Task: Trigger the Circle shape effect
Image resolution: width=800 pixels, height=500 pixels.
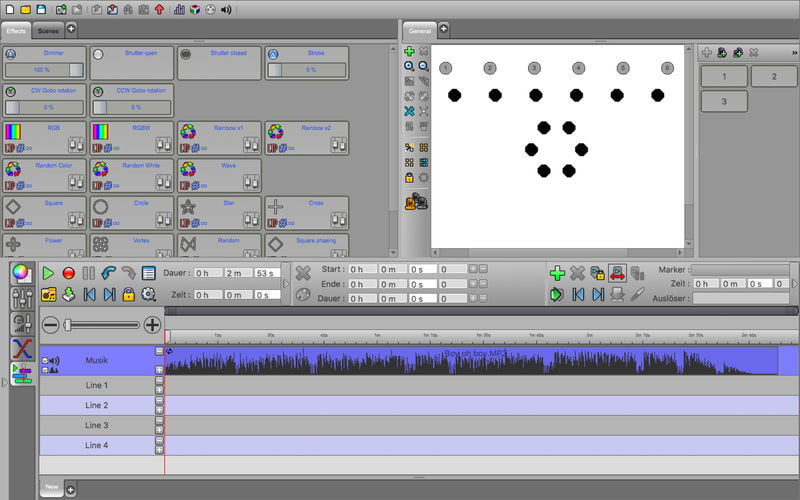Action: pyautogui.click(x=132, y=213)
